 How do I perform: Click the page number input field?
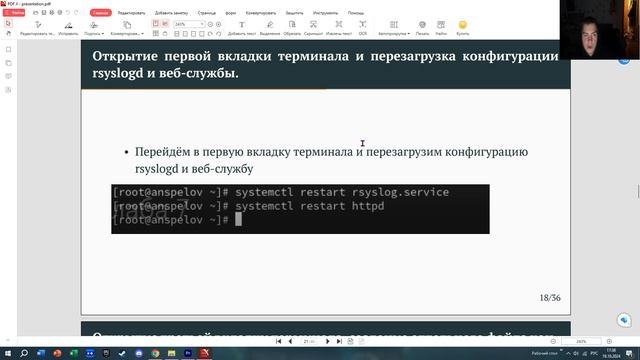pos(309,341)
